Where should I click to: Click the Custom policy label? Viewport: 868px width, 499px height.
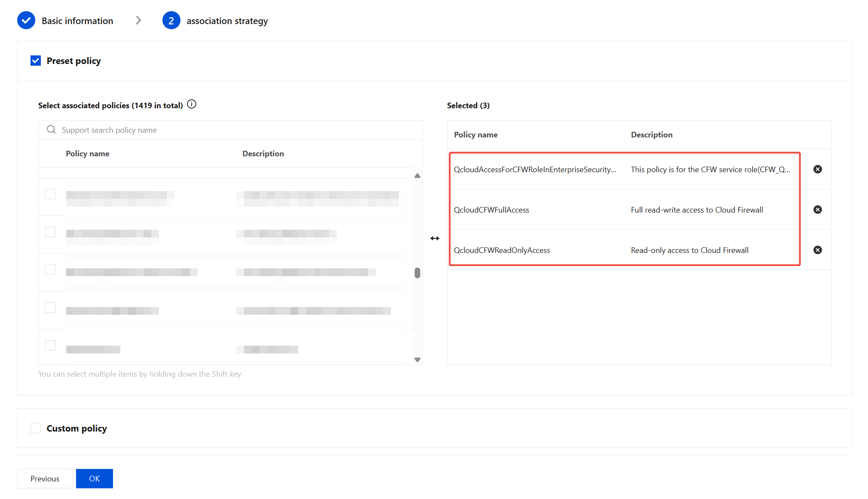77,428
